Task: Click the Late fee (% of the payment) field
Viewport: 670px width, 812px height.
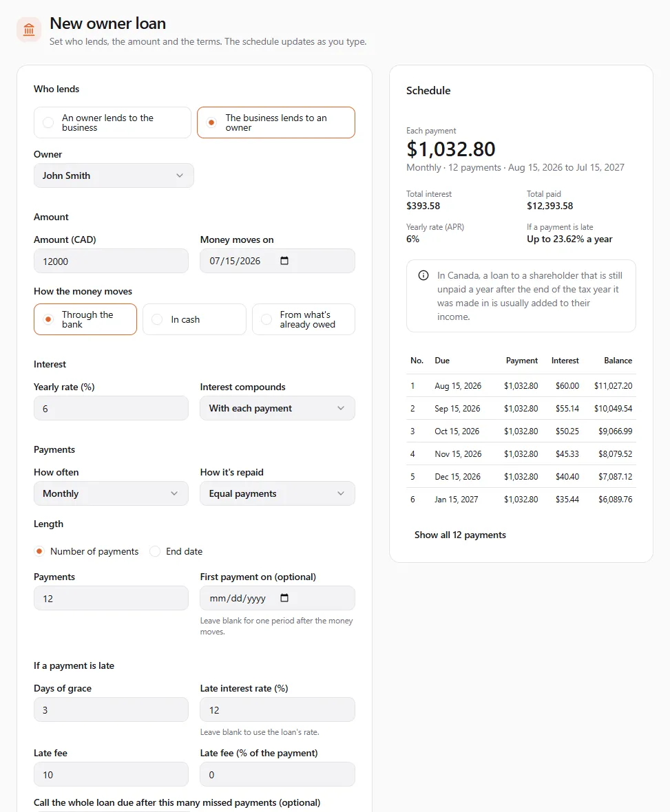Action: (x=278, y=775)
